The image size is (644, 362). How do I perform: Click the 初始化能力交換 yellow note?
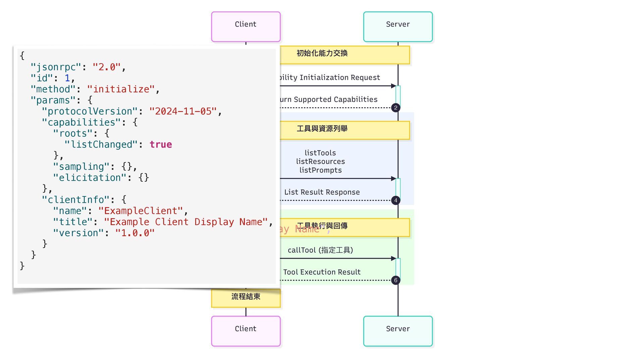[x=345, y=55]
